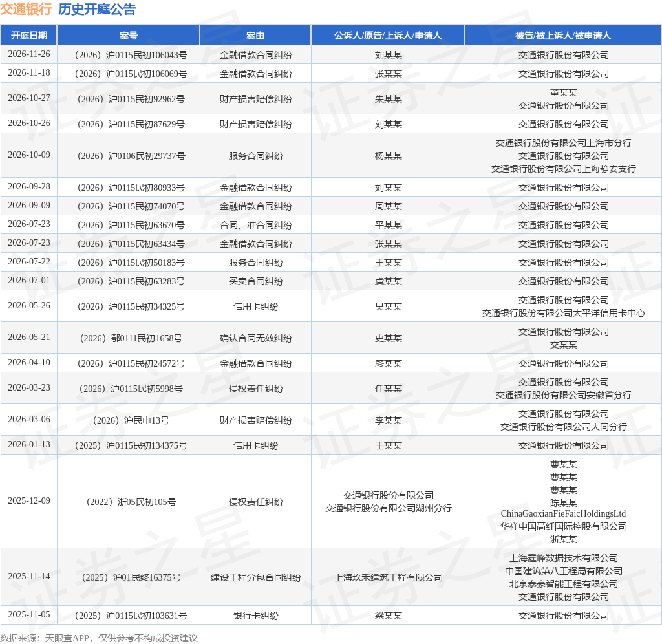Image resolution: width=662 pixels, height=644 pixels.
Task: Select case number (2022)浙05民初105号
Action: pyautogui.click(x=131, y=502)
